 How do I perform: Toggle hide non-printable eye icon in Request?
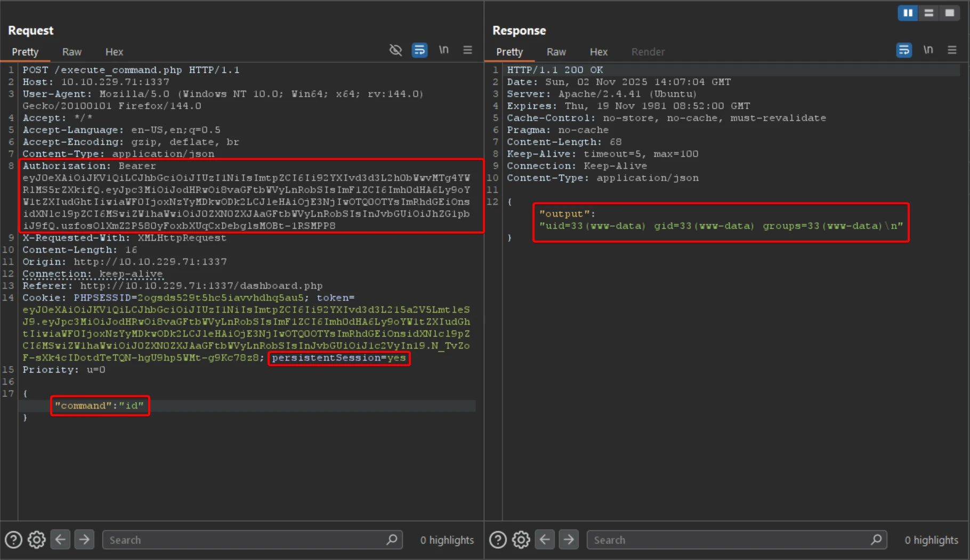[395, 50]
